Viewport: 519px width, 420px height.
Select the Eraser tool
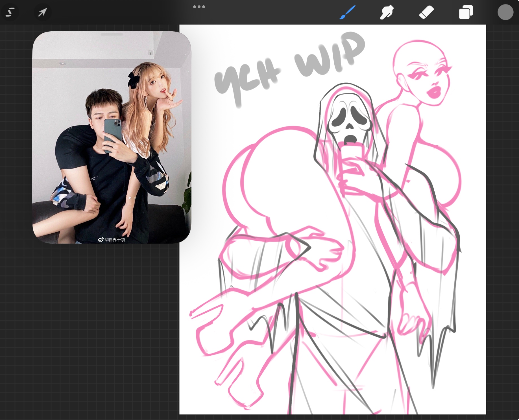pyautogui.click(x=426, y=12)
